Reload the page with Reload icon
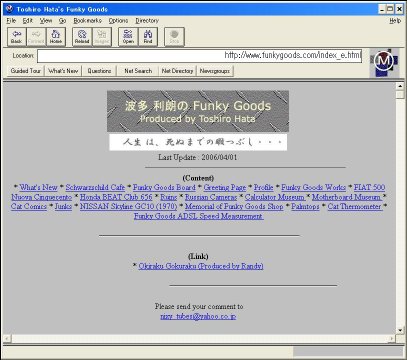Viewport: 407px width, 360px height. (82, 37)
